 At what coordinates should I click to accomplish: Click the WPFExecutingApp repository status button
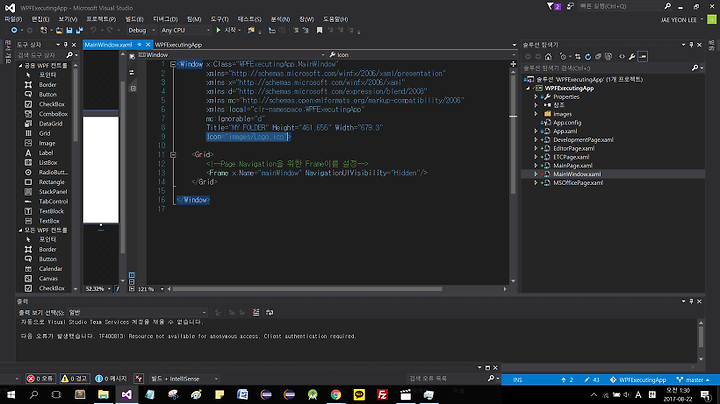tap(638, 380)
